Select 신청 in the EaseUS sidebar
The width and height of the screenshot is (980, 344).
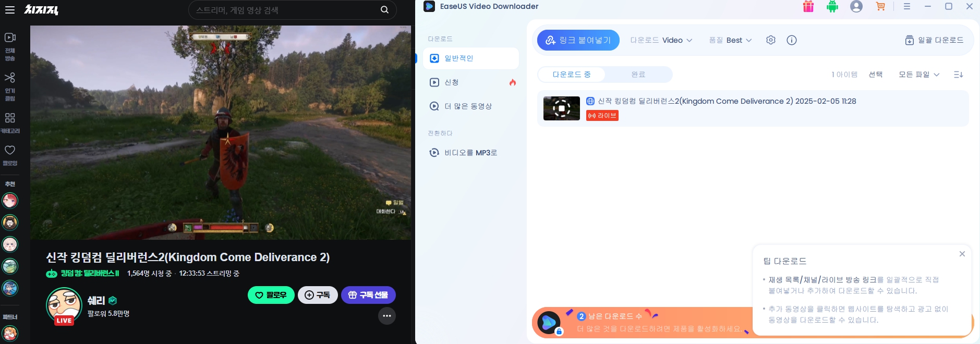tap(471, 82)
